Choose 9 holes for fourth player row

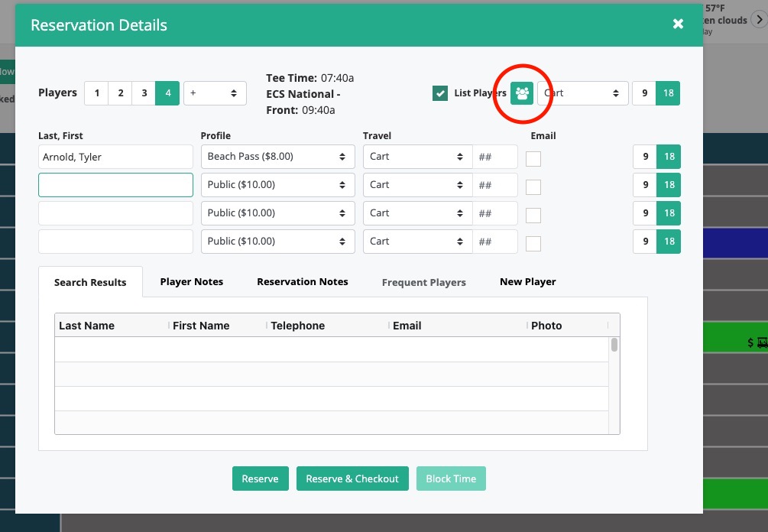[x=645, y=242]
